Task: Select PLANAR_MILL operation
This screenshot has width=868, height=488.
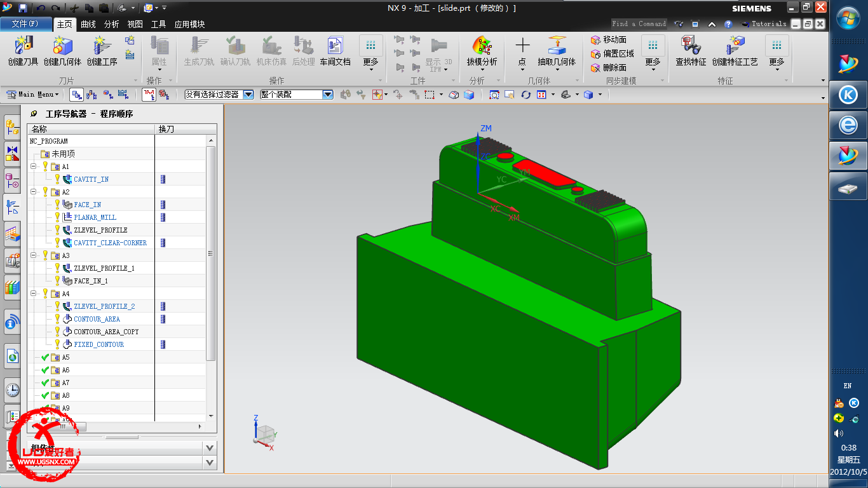Action: click(95, 217)
